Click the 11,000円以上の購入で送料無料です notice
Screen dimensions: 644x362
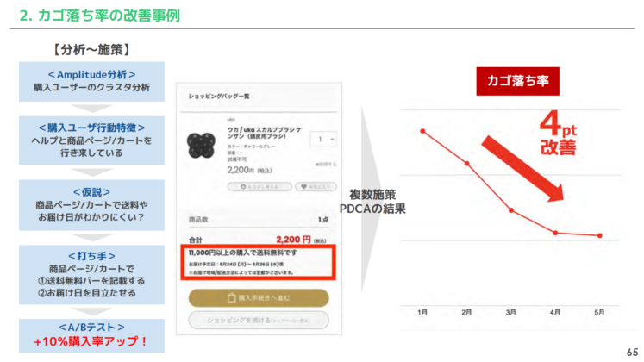pyautogui.click(x=242, y=253)
